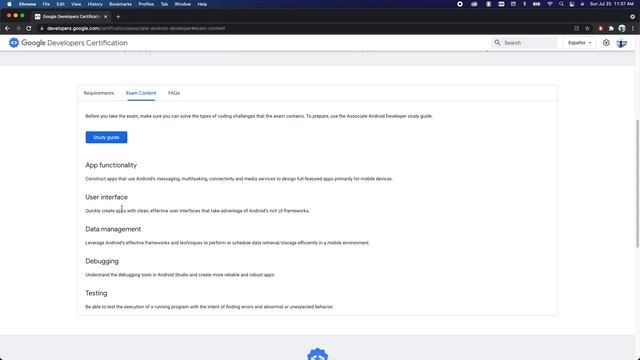Click the battery status icon

536,4
